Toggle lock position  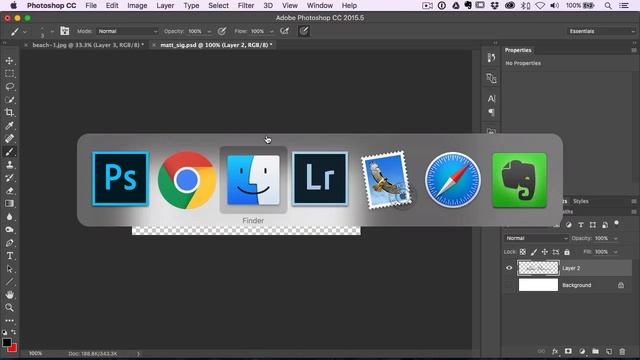544,252
